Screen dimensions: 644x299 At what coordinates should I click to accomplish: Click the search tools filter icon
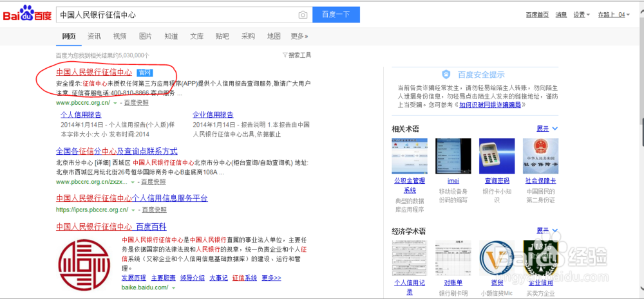tap(285, 55)
